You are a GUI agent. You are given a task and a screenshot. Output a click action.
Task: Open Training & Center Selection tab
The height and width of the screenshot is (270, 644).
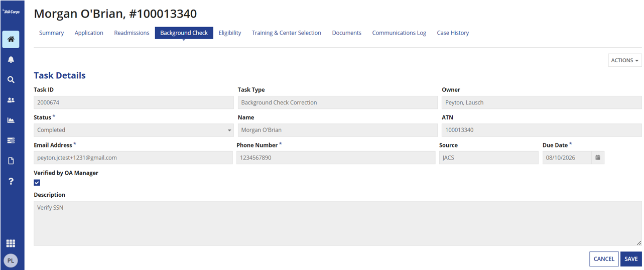pyautogui.click(x=287, y=33)
